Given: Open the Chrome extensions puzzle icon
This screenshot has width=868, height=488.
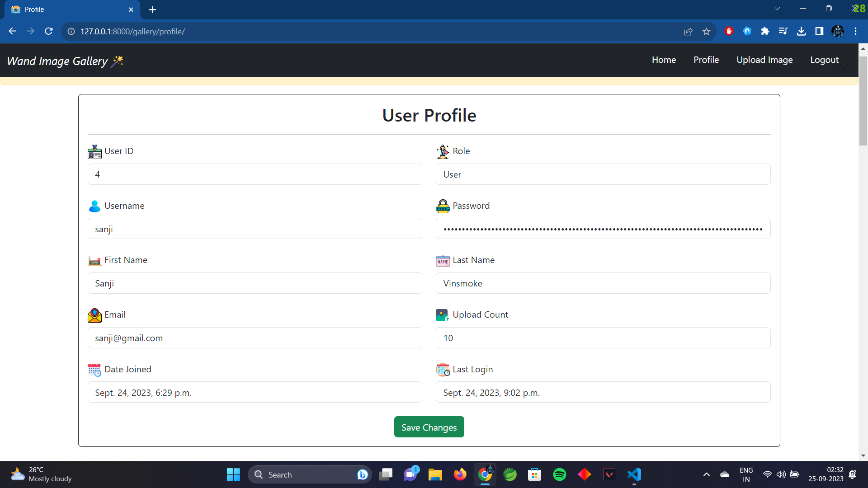Looking at the screenshot, I should click(765, 31).
